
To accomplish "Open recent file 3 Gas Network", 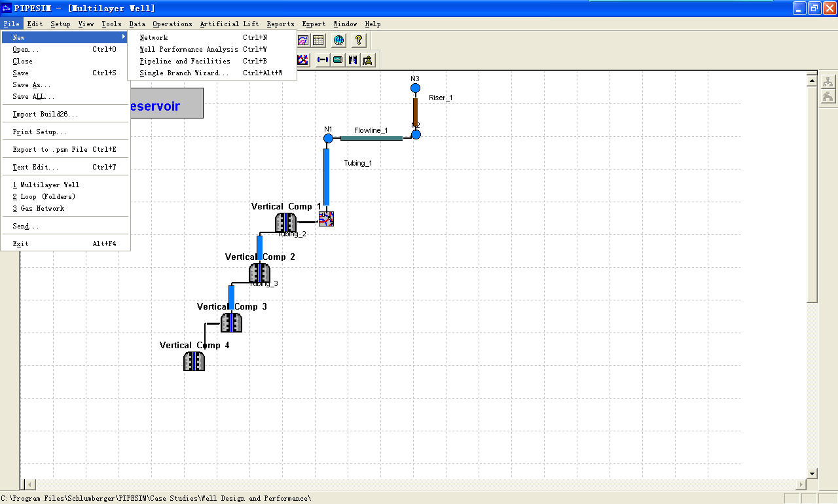I will click(65, 208).
